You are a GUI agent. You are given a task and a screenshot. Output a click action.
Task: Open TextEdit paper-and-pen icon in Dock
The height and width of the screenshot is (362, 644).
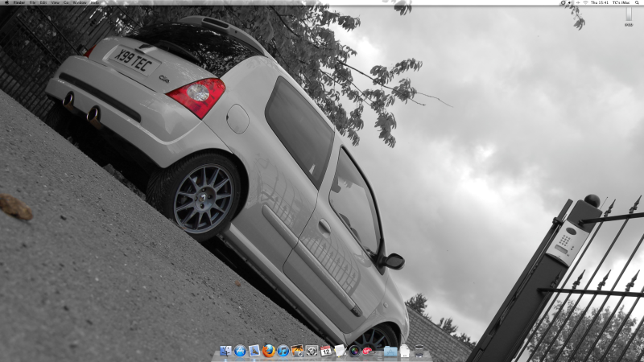click(340, 351)
